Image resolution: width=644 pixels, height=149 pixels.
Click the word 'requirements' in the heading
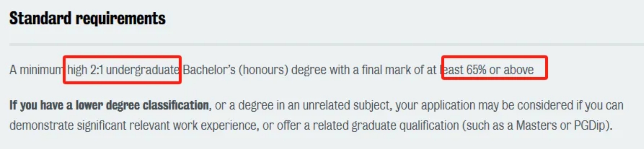121,19
